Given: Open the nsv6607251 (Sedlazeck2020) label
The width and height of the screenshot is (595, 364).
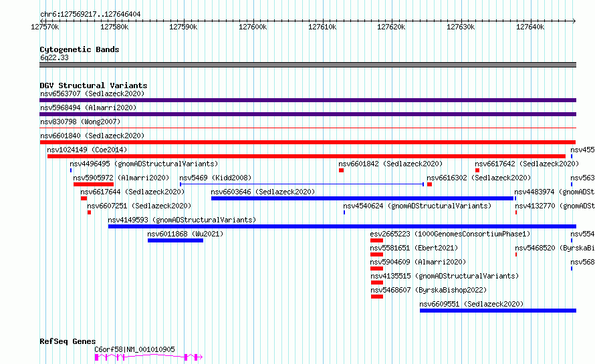Looking at the screenshot, I should (x=139, y=206).
